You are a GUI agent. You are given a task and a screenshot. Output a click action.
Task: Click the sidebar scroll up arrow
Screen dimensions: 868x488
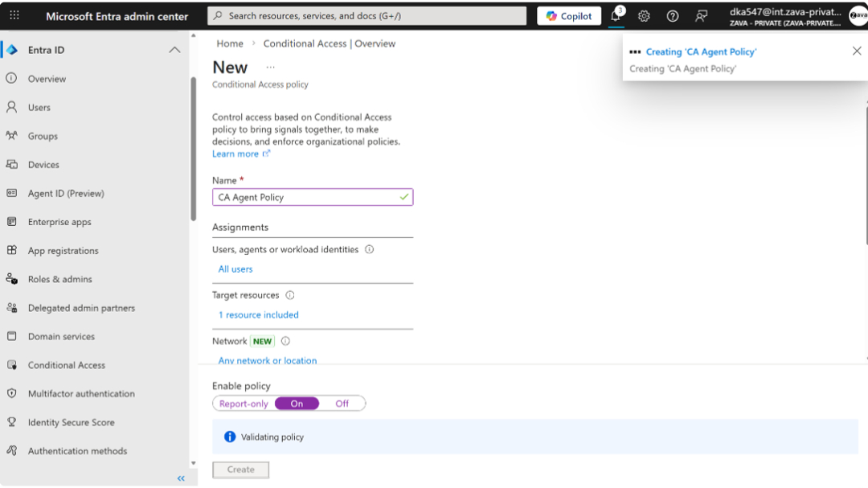coord(193,35)
